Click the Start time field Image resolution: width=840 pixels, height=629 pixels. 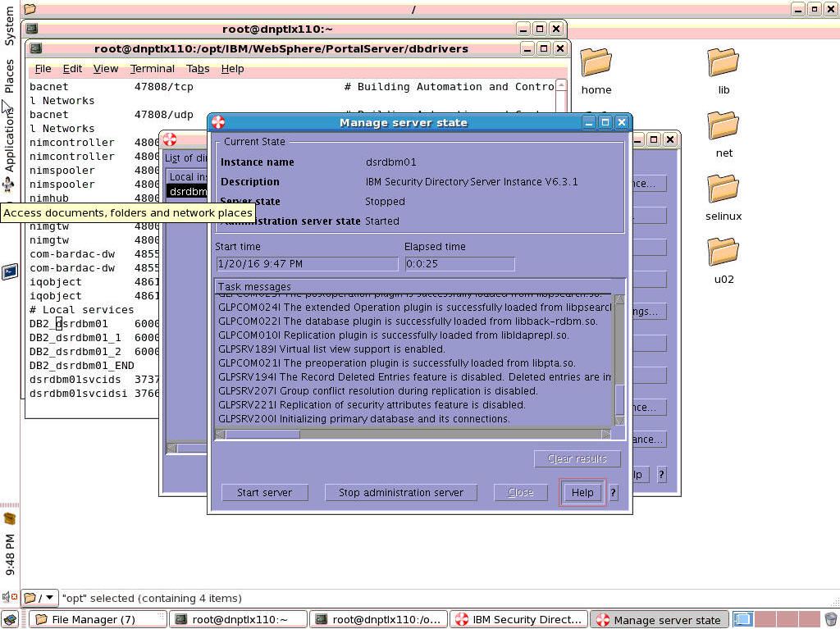[x=306, y=264]
